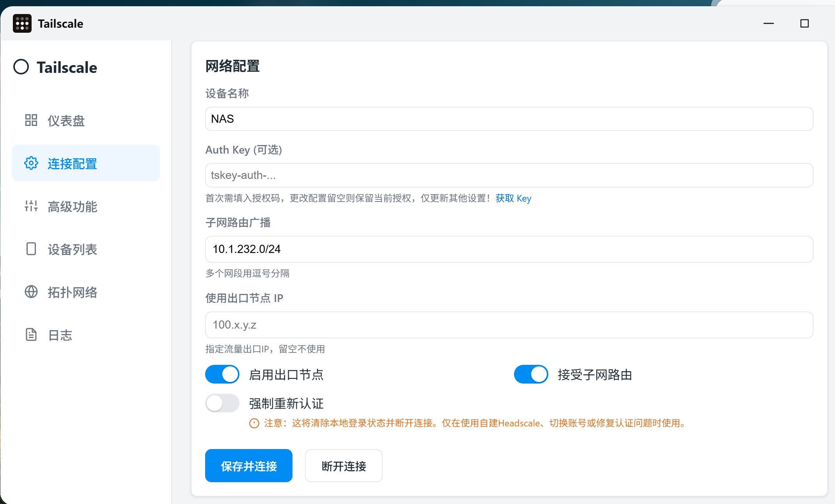Click the 保存并连接 button
The image size is (835, 504).
pos(248,465)
